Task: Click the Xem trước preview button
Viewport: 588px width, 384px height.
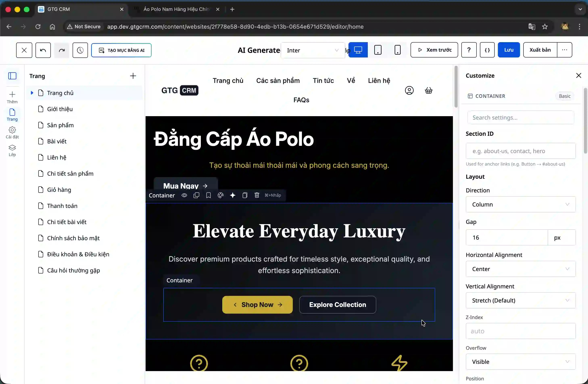Action: pos(434,50)
